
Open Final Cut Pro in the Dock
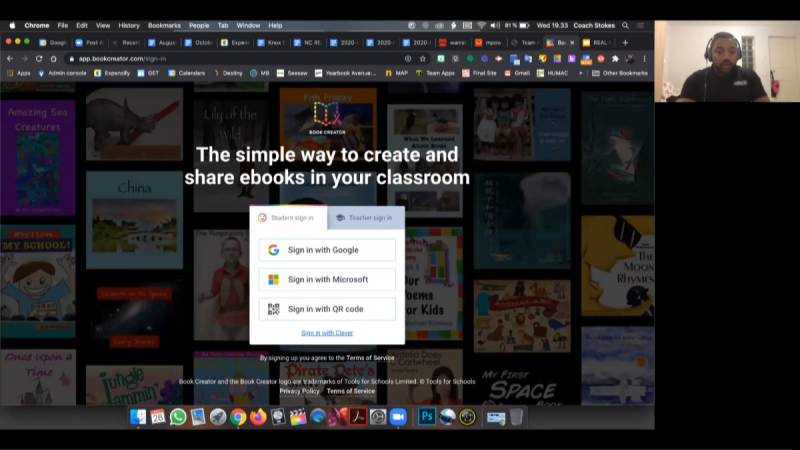point(298,417)
